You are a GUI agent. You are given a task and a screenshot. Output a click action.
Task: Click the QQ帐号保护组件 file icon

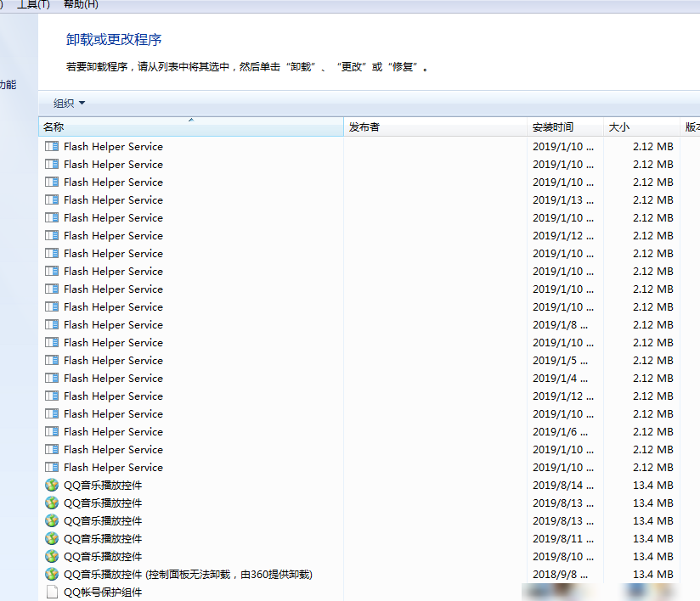[52, 592]
